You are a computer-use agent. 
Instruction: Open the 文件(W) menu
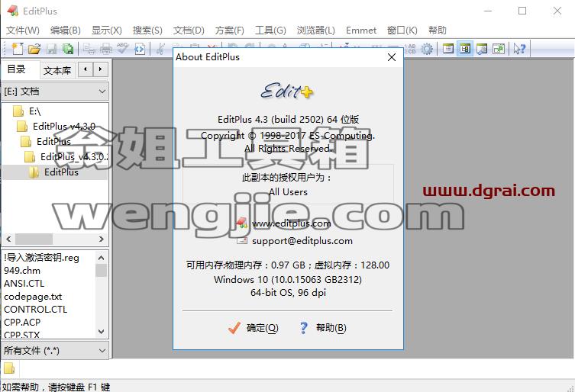coord(23,30)
